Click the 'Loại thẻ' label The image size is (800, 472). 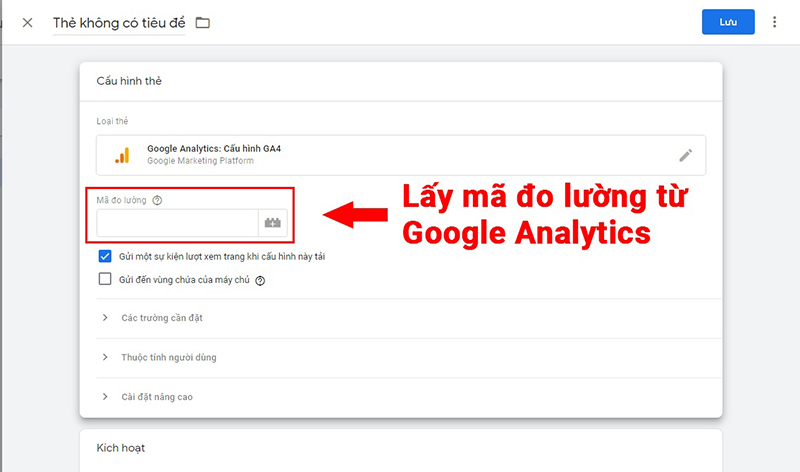pyautogui.click(x=112, y=121)
